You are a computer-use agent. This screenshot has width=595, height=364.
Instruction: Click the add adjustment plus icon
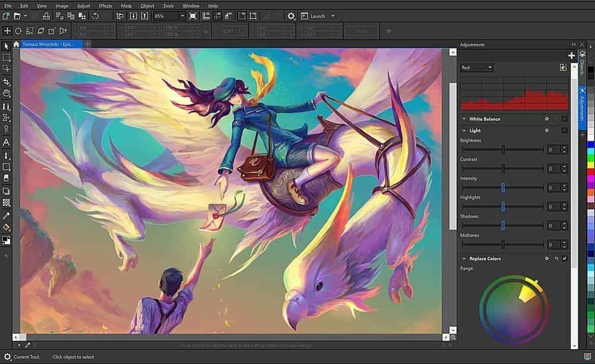(572, 55)
